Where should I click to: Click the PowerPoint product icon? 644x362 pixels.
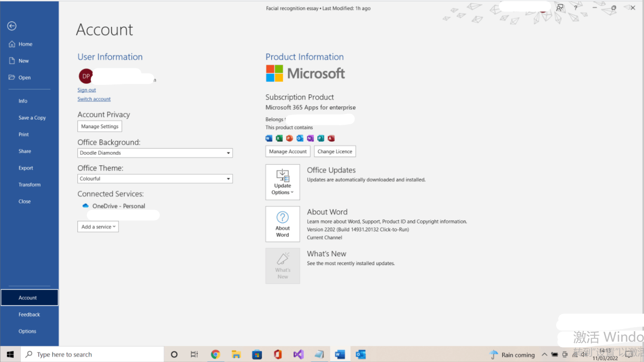[289, 139]
